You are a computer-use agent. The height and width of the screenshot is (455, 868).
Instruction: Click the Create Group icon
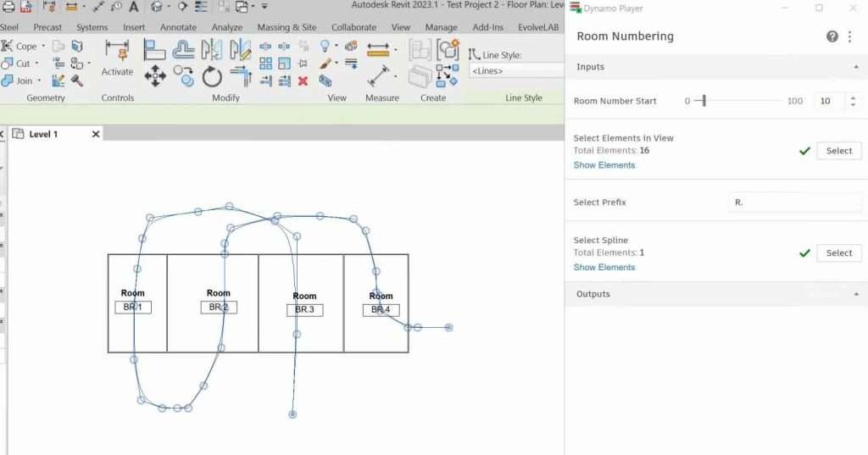click(448, 50)
